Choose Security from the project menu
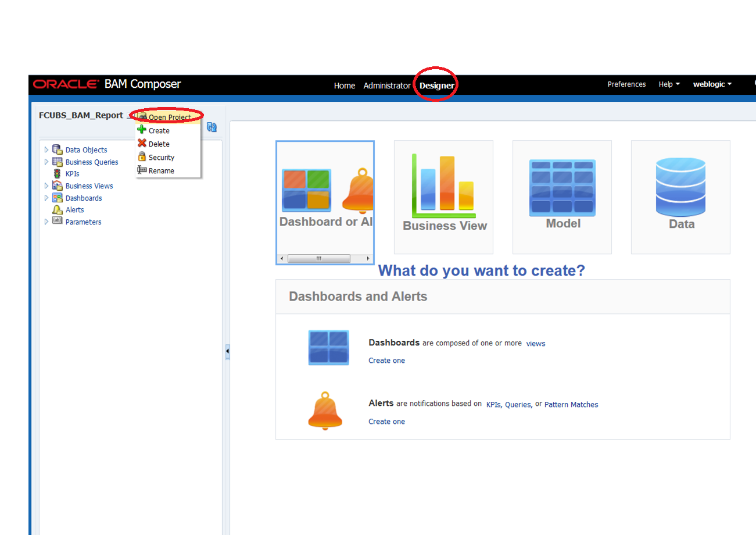 (x=169, y=157)
